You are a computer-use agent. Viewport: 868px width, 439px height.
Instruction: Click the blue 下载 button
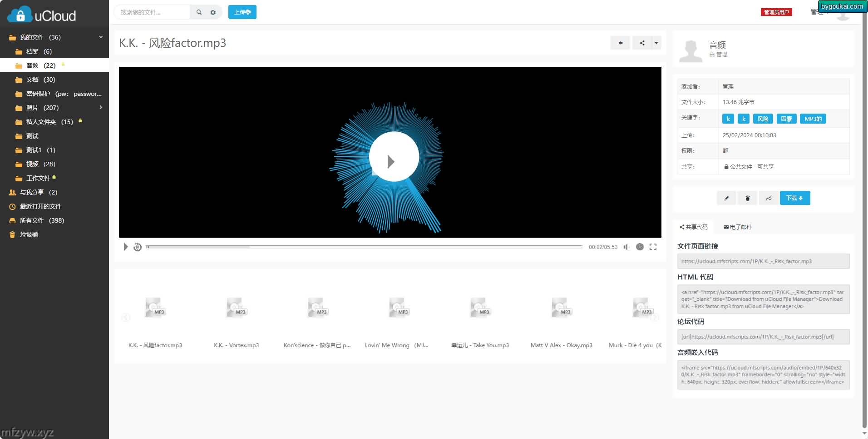coord(794,198)
